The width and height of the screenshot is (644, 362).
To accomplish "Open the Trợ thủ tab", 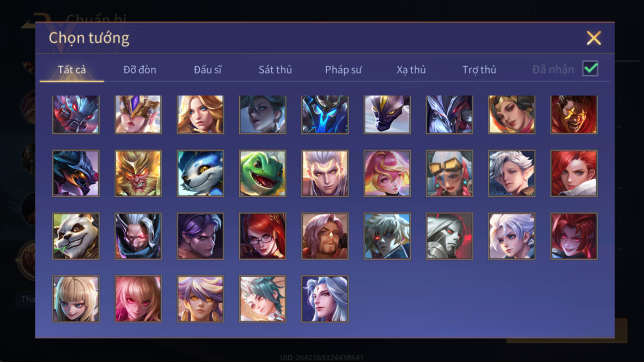I will pyautogui.click(x=479, y=70).
